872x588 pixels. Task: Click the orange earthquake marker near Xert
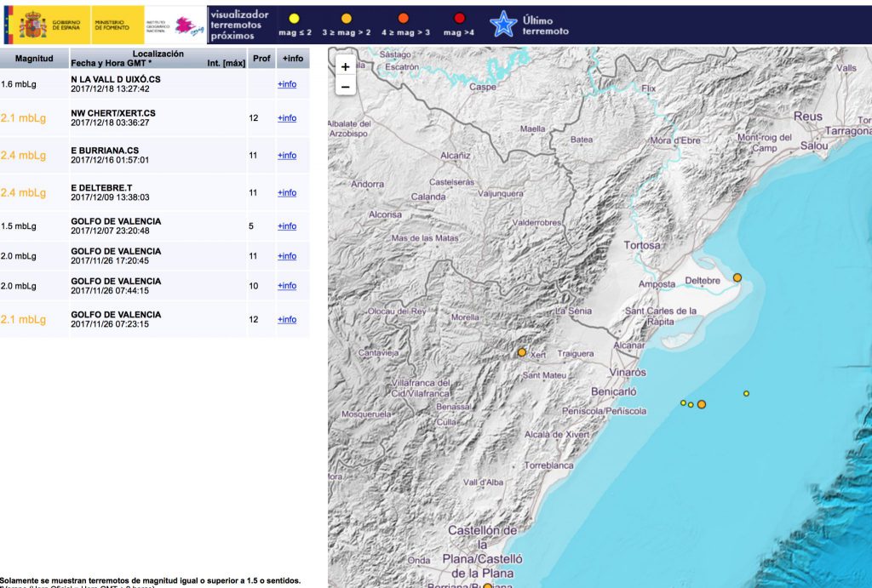coord(522,351)
